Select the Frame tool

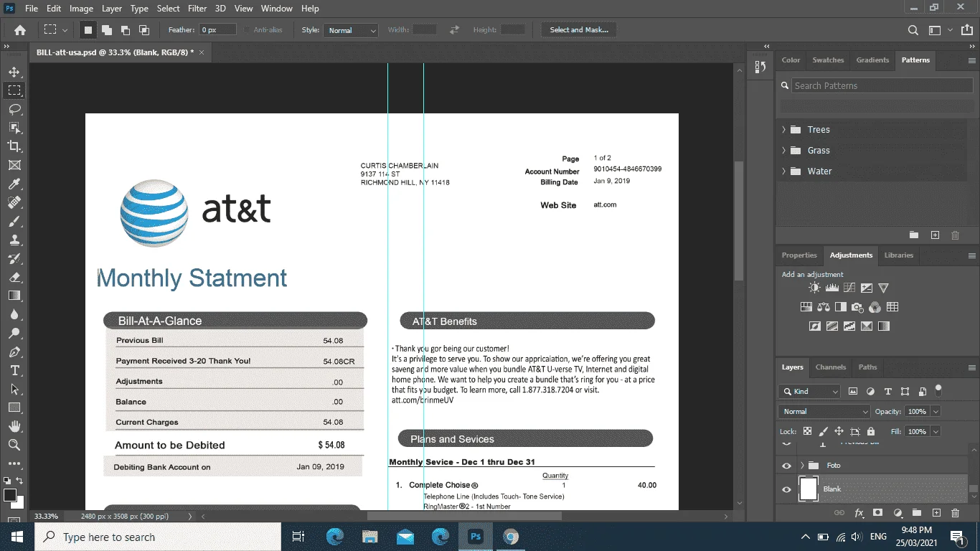click(x=14, y=165)
